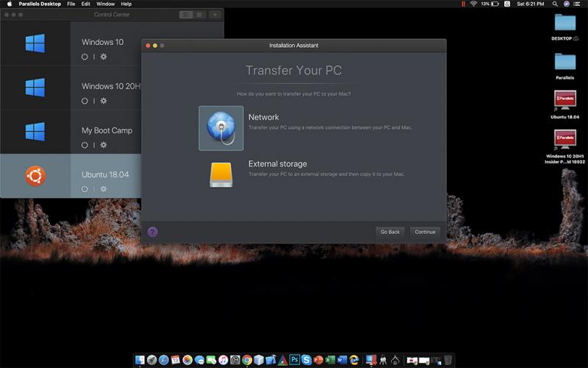Open the Parallels folder on desktop
Image resolution: width=588 pixels, height=368 pixels.
(564, 61)
